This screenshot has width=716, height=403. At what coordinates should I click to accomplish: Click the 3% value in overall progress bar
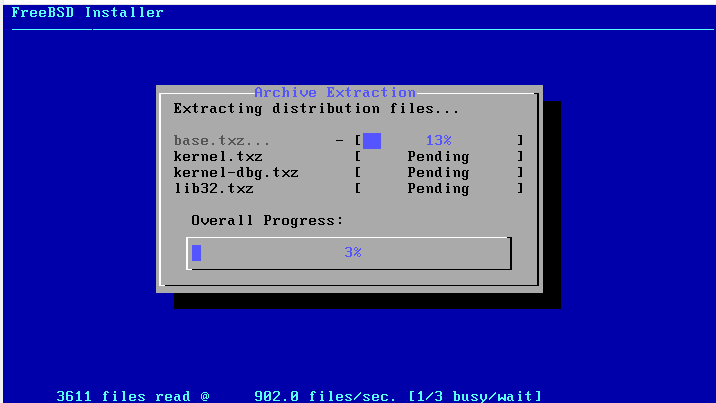(x=352, y=253)
